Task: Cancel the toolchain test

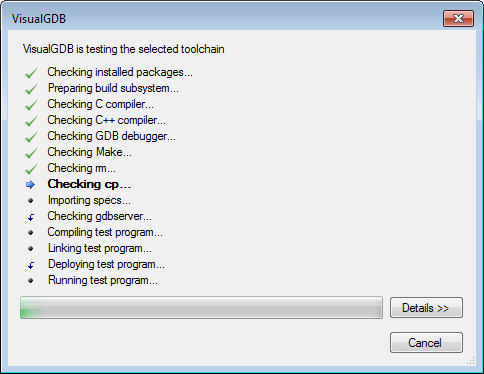Action: click(426, 342)
